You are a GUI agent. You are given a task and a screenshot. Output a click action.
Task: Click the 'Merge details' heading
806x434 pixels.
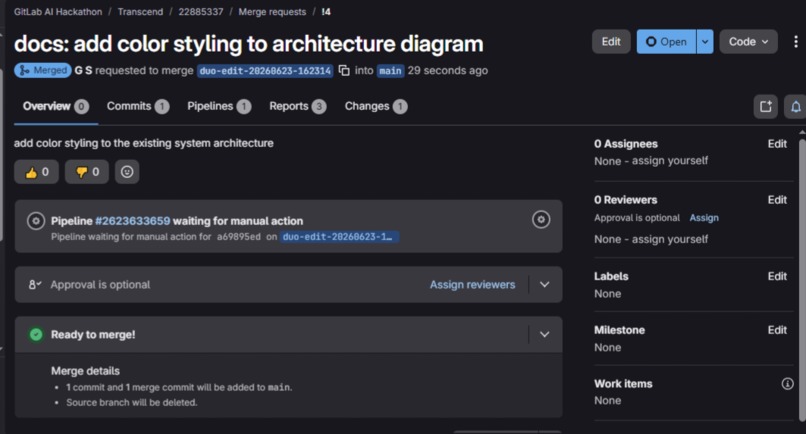point(85,371)
